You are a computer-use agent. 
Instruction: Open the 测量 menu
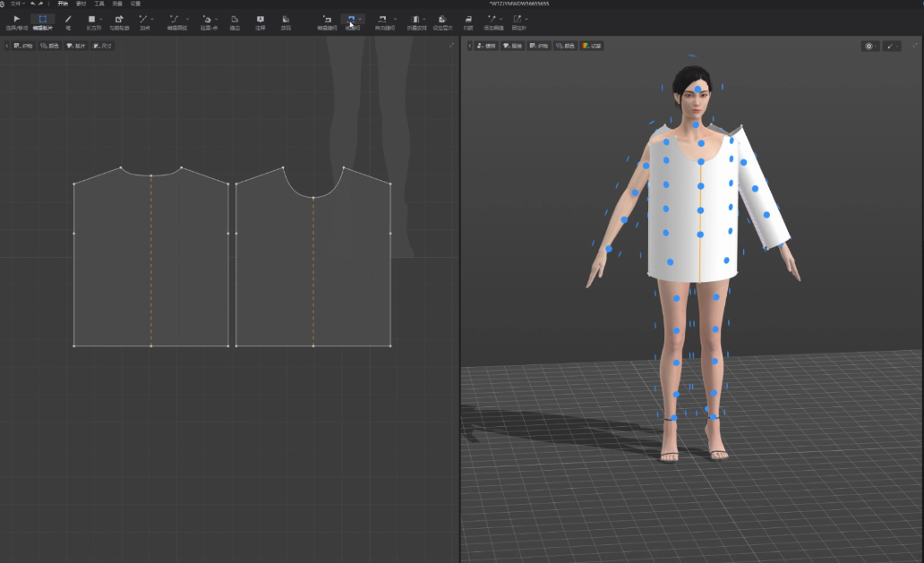point(117,4)
